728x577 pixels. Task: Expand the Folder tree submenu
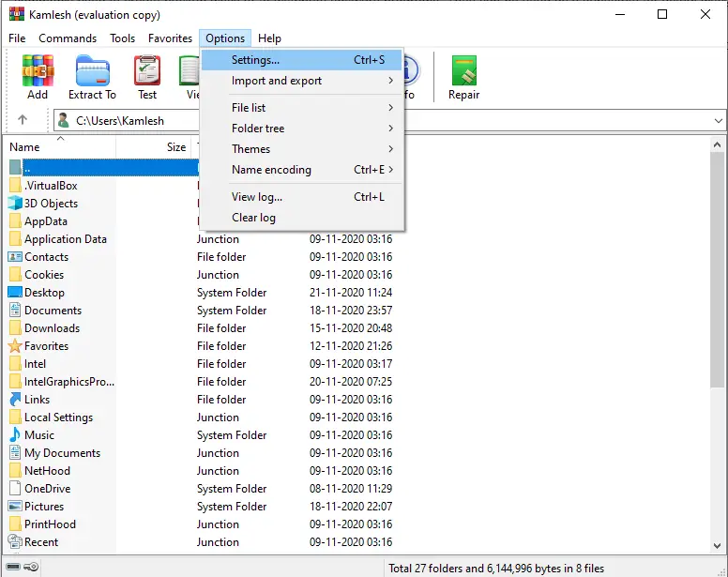[302, 129]
